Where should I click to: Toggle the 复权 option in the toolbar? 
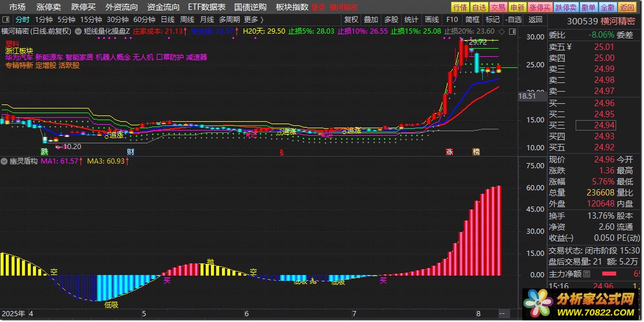coord(352,19)
